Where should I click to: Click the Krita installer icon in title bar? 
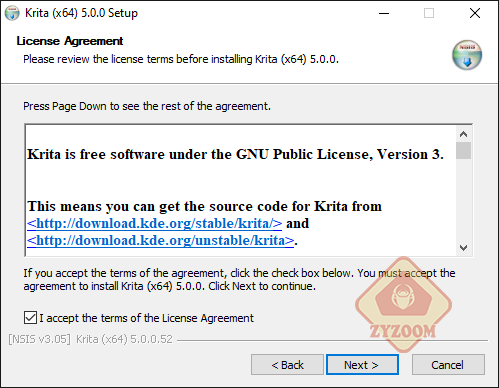(12, 13)
